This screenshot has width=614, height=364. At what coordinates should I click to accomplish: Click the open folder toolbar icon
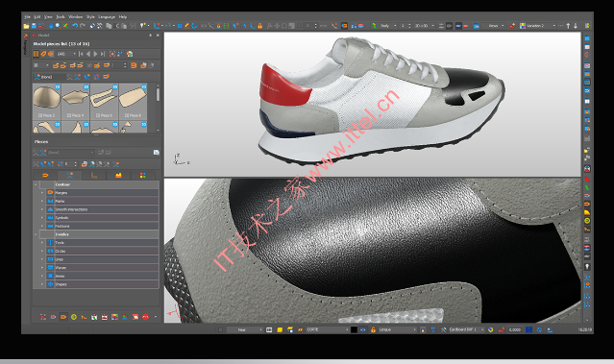(26, 26)
